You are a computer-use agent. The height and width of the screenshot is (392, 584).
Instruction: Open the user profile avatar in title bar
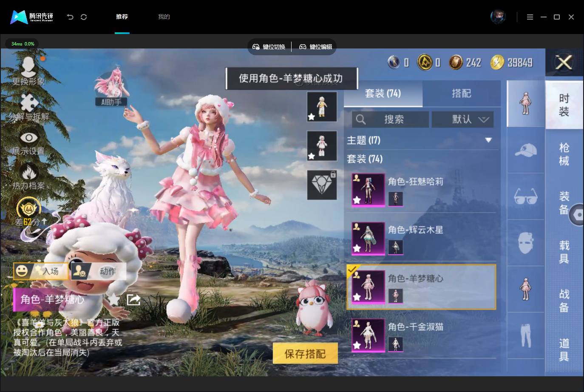[498, 17]
